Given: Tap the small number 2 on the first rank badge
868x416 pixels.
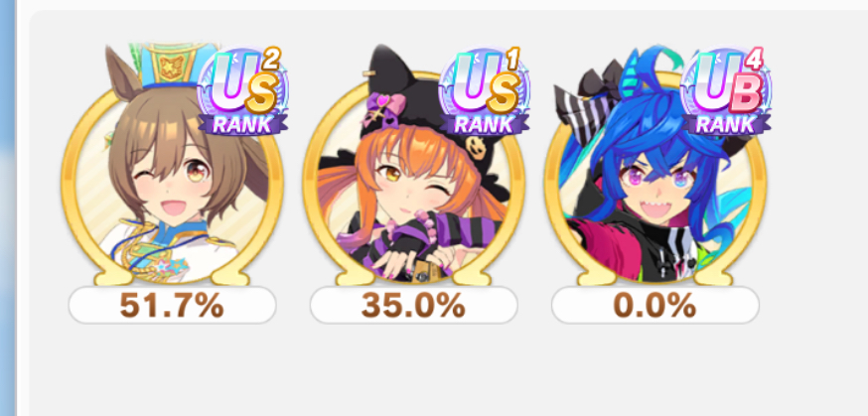Looking at the screenshot, I should click(x=271, y=60).
